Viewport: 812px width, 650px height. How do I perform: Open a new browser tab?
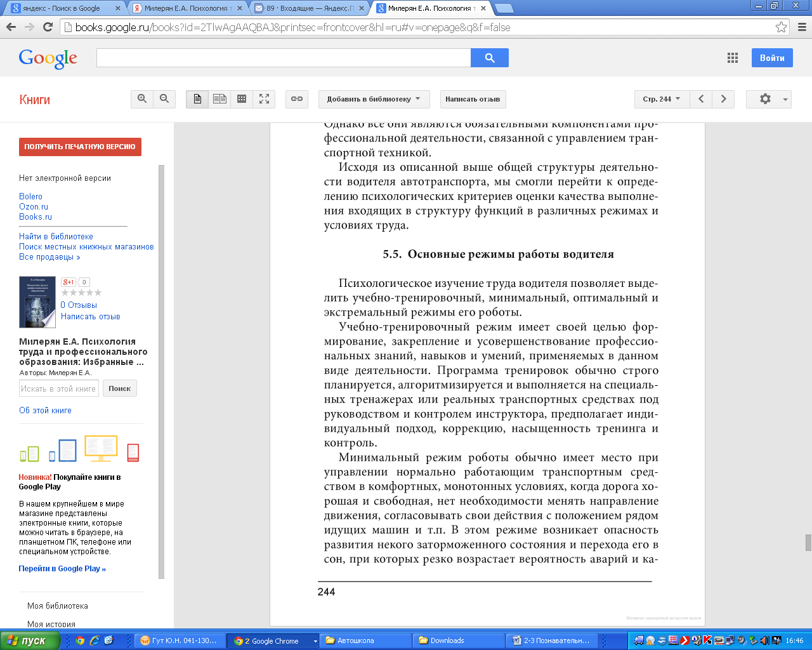(x=504, y=8)
